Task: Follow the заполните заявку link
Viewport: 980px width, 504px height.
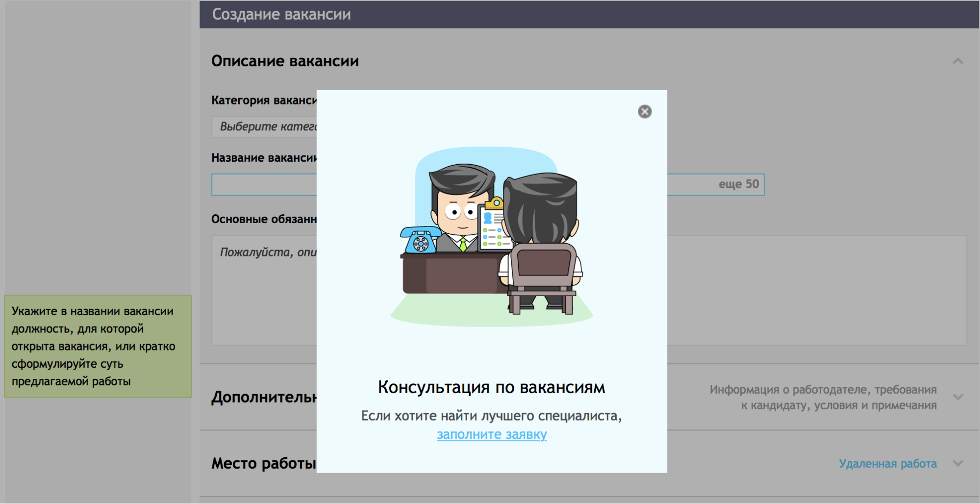Action: click(x=491, y=434)
